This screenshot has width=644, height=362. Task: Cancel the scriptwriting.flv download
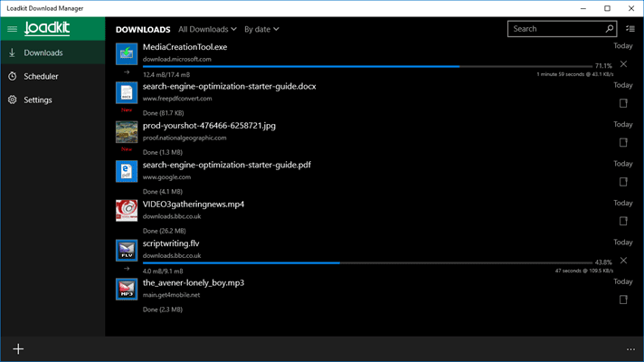623,261
